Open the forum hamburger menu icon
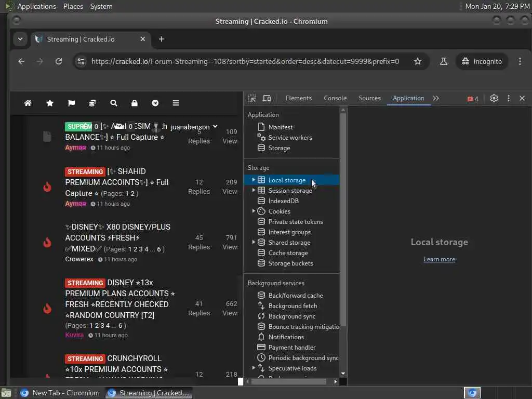532x399 pixels. pyautogui.click(x=176, y=103)
